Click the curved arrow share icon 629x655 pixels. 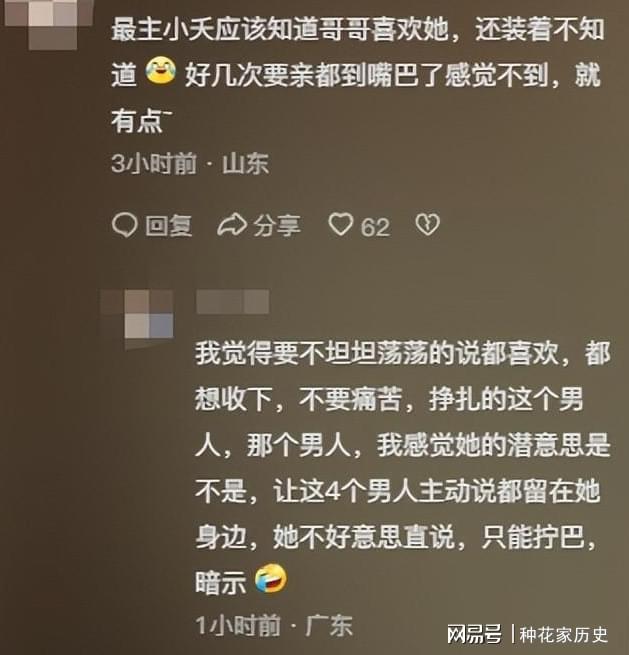[232, 225]
